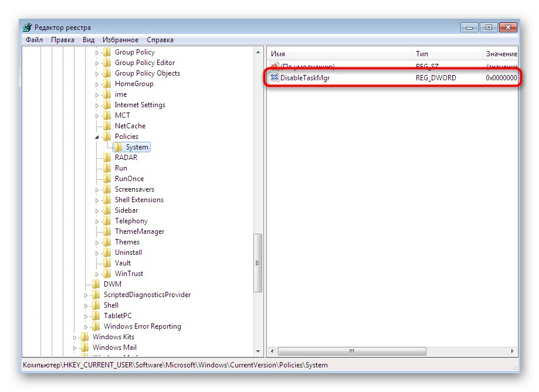This screenshot has height=392, width=539.
Task: Click the NetCache folder icon
Action: pyautogui.click(x=107, y=126)
